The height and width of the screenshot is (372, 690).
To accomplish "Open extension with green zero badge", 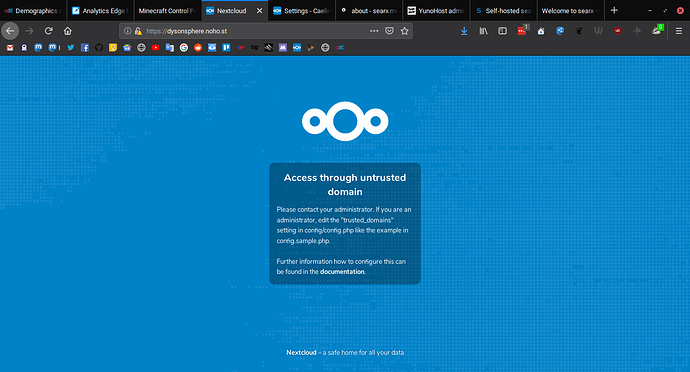I will tap(657, 30).
